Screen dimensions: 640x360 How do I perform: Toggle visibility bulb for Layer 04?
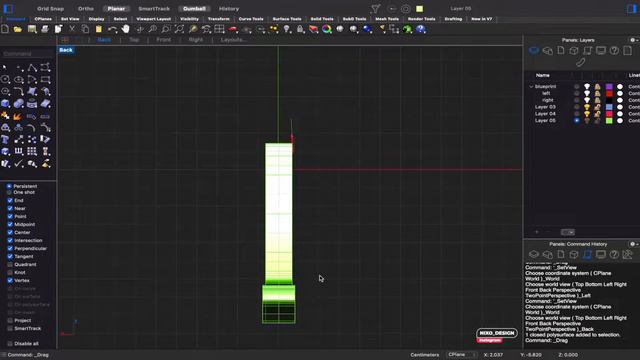[x=587, y=114]
